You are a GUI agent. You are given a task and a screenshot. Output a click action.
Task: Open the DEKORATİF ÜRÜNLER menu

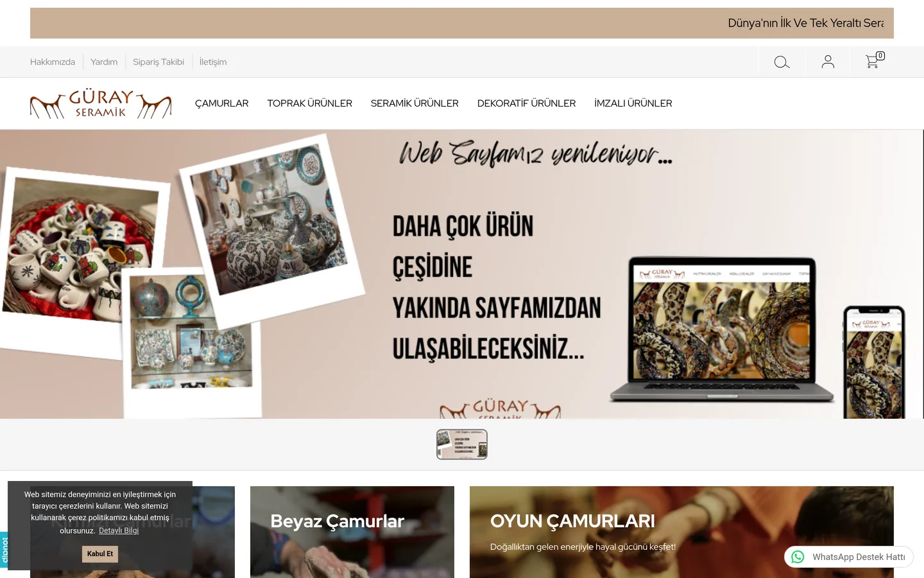527,103
